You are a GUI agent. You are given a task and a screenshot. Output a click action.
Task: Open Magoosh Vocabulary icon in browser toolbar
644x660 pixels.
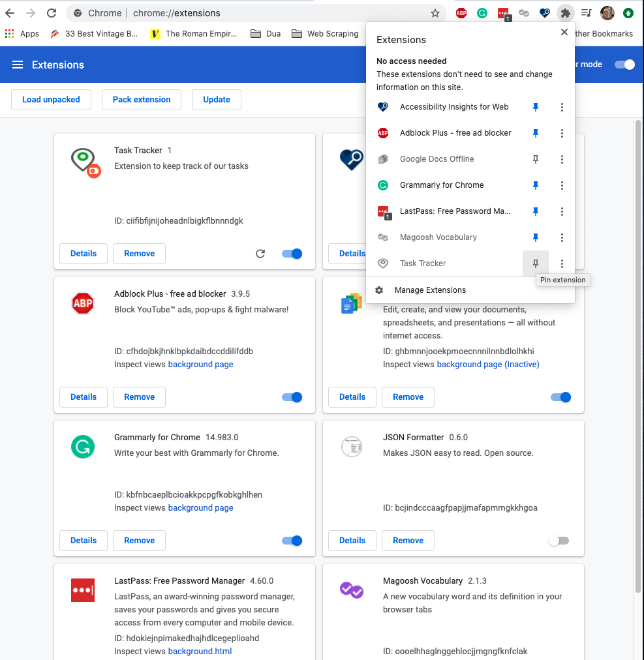tap(523, 13)
